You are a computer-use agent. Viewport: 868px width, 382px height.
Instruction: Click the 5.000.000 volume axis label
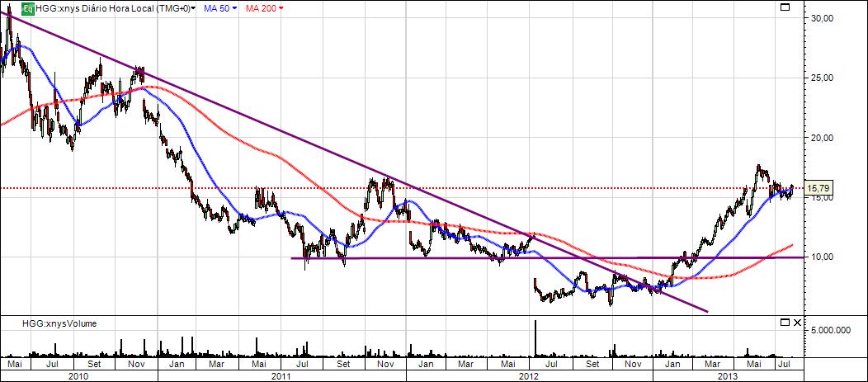point(829,331)
